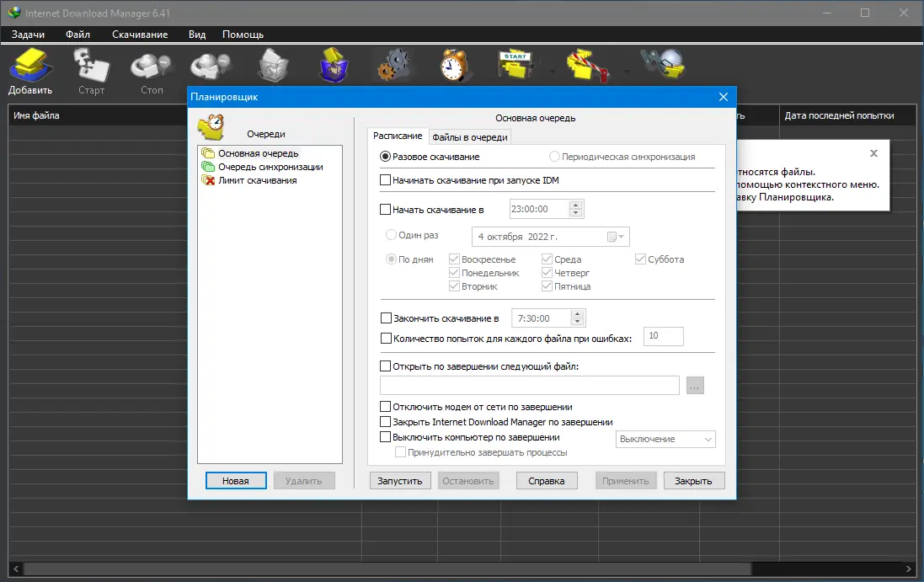
Task: Check the Начать скачивание в checkbox
Action: [386, 209]
